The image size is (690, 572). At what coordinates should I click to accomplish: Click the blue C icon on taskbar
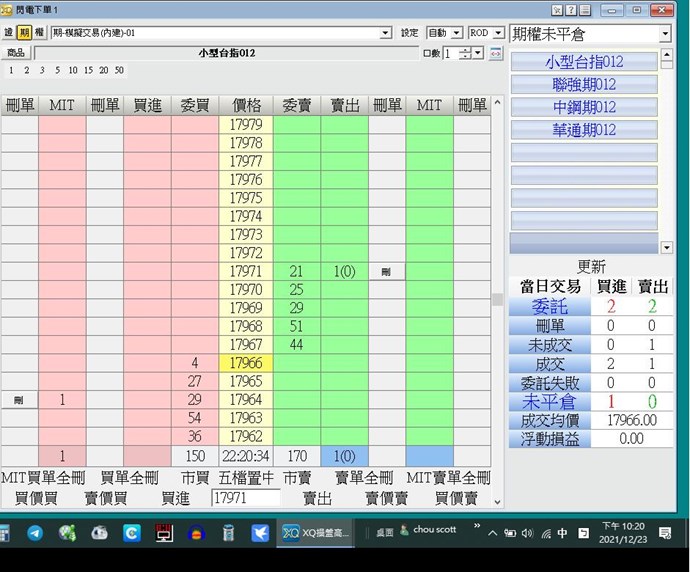tap(132, 533)
